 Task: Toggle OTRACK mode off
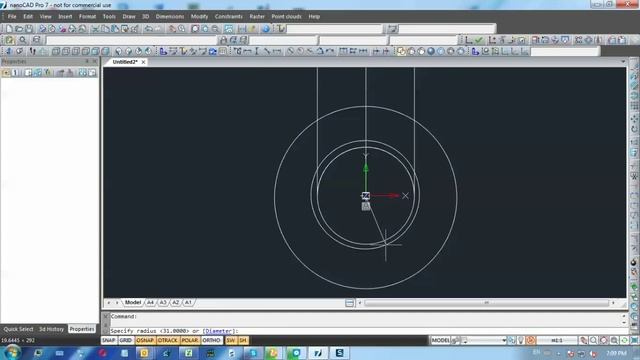[167, 340]
